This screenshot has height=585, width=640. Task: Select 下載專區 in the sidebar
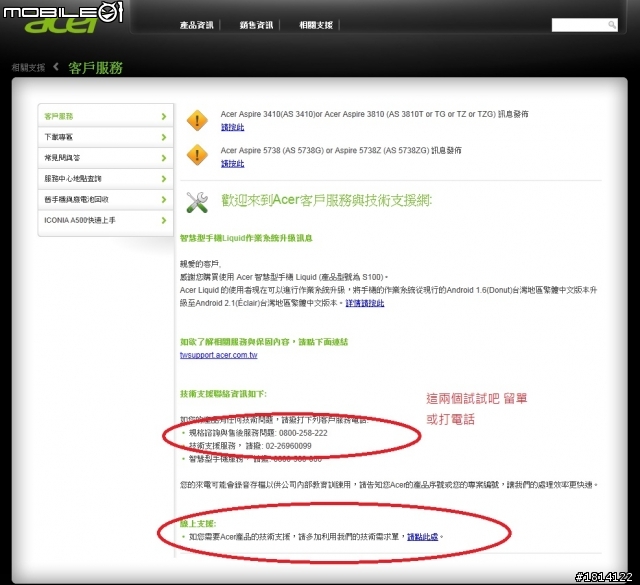point(105,137)
